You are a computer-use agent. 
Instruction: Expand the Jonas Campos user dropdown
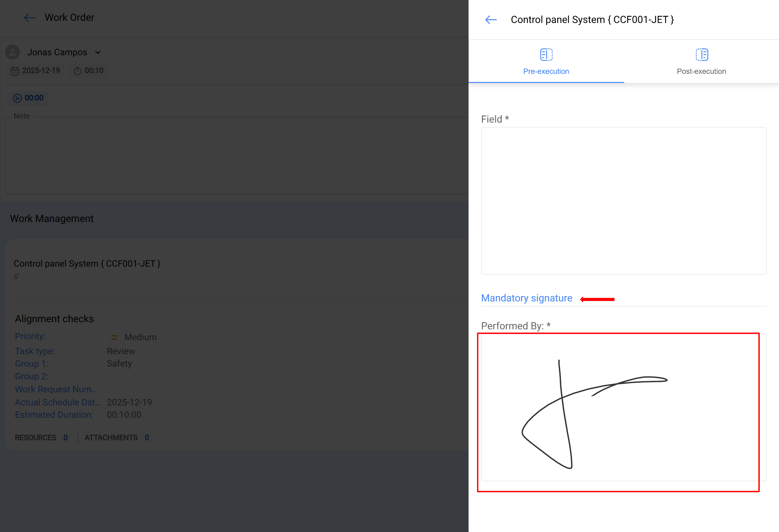click(98, 52)
